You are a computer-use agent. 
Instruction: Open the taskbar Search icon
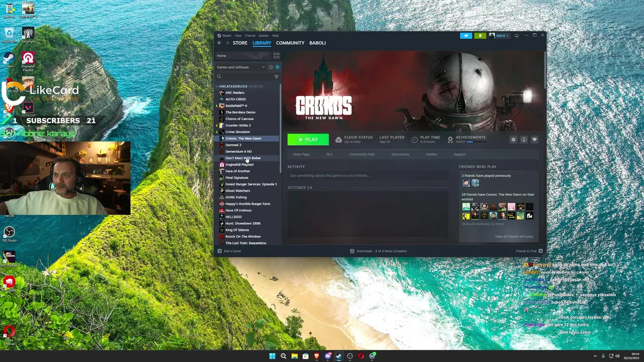[283, 356]
